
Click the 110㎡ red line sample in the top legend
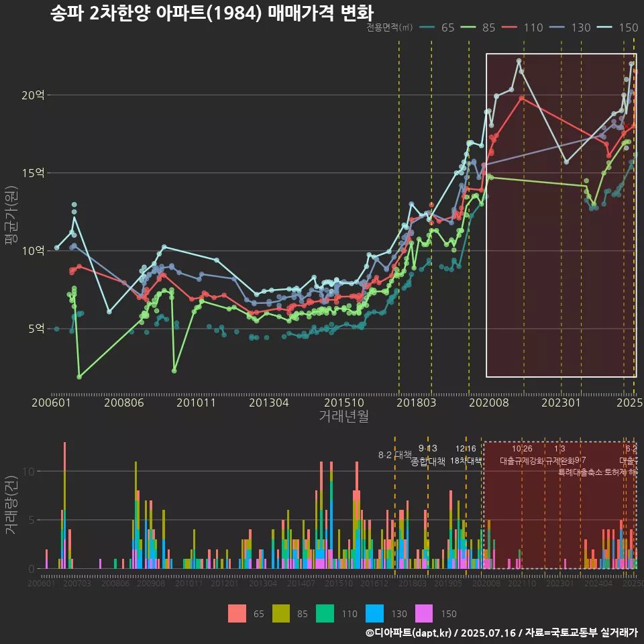509,28
